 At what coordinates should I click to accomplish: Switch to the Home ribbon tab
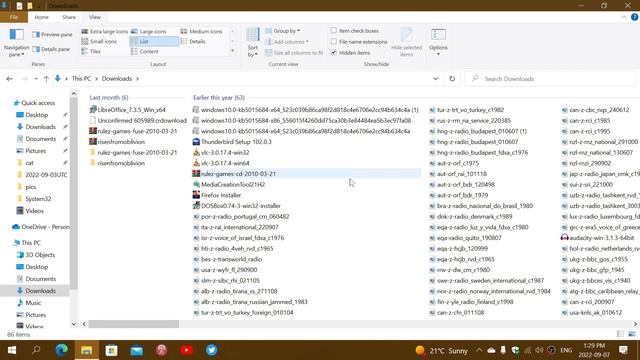click(41, 17)
